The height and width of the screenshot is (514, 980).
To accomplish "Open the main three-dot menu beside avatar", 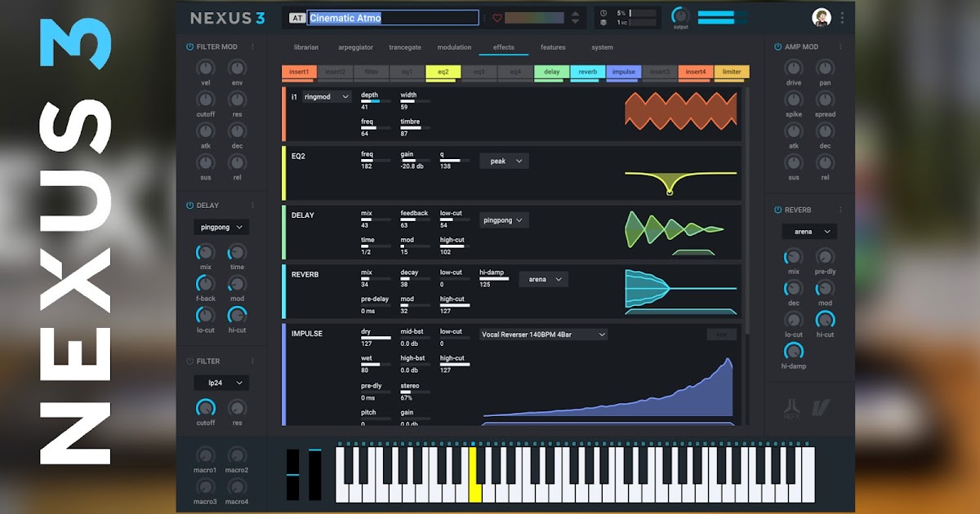I will 842,17.
